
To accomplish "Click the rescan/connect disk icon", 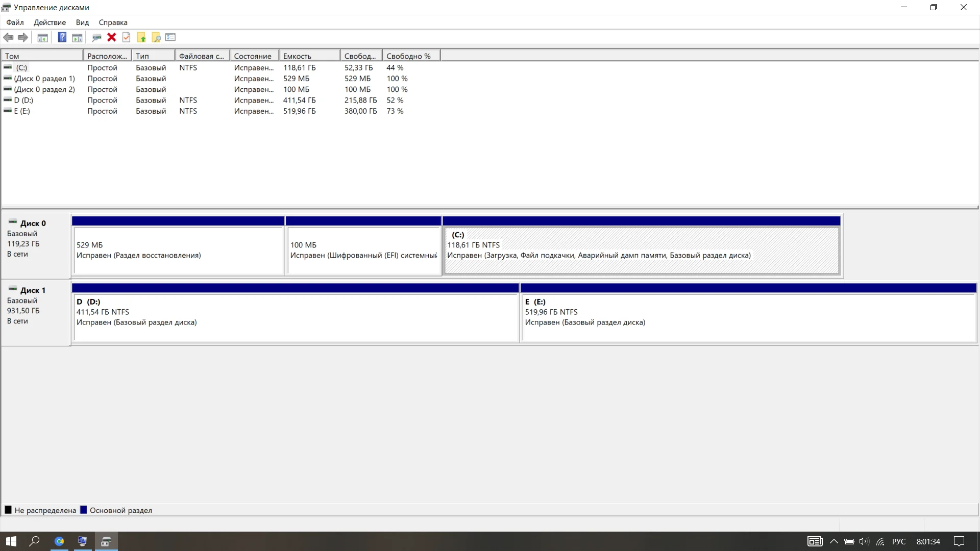I will pos(96,37).
